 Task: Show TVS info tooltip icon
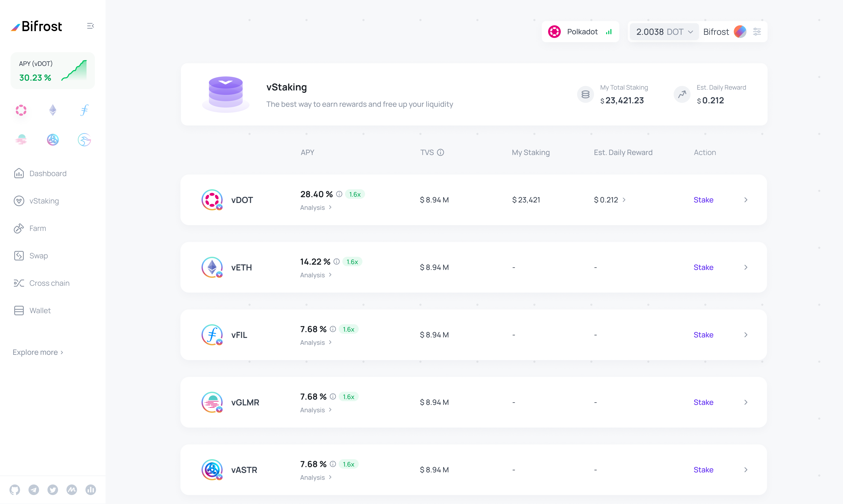coord(440,152)
